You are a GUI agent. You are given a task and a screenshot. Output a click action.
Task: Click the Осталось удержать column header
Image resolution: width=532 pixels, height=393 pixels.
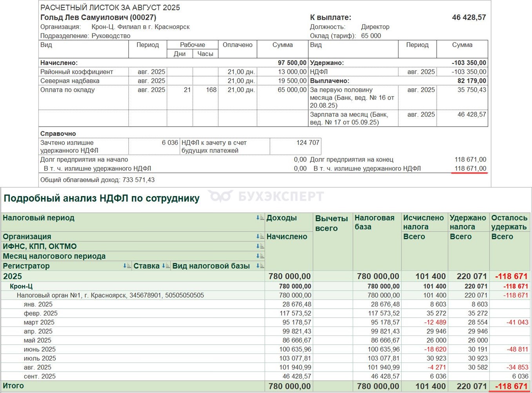(x=509, y=222)
